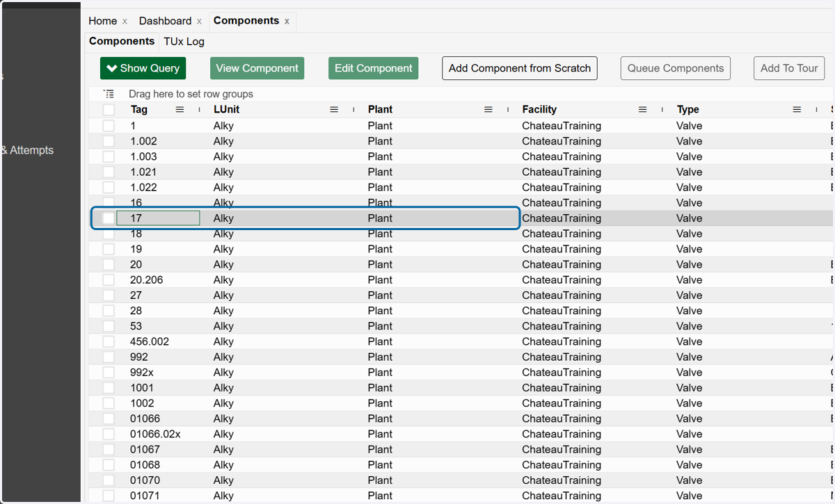Sort by the Facility column header

click(x=540, y=110)
